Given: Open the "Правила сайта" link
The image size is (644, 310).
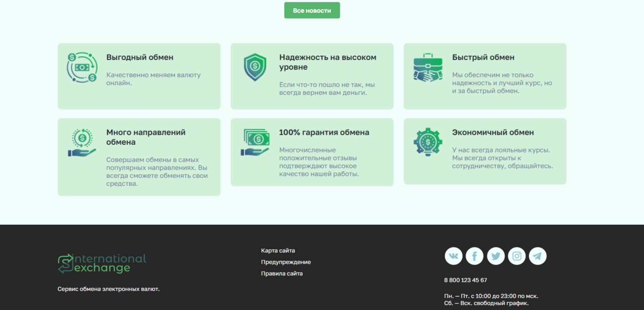Looking at the screenshot, I should (282, 274).
